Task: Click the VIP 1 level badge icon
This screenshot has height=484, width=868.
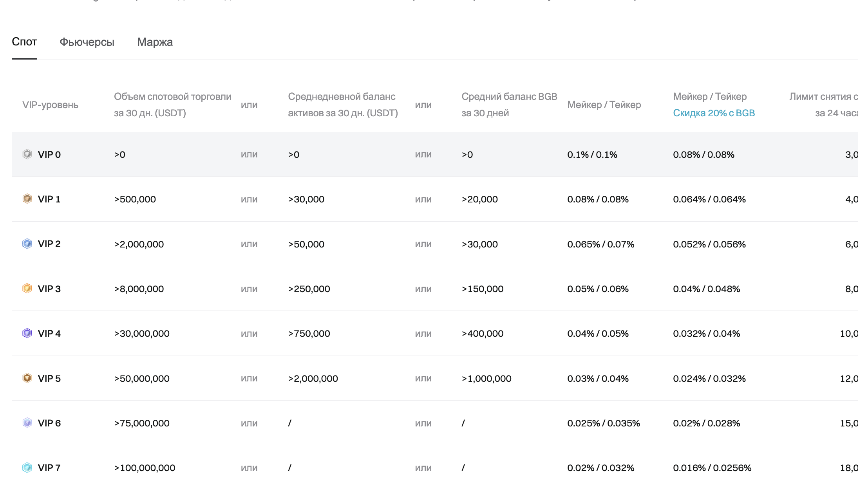Action: [27, 199]
